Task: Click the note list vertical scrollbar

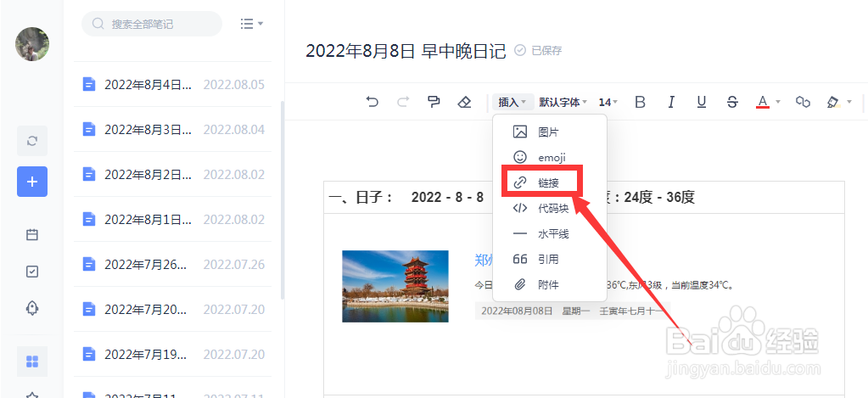Action: tap(283, 199)
